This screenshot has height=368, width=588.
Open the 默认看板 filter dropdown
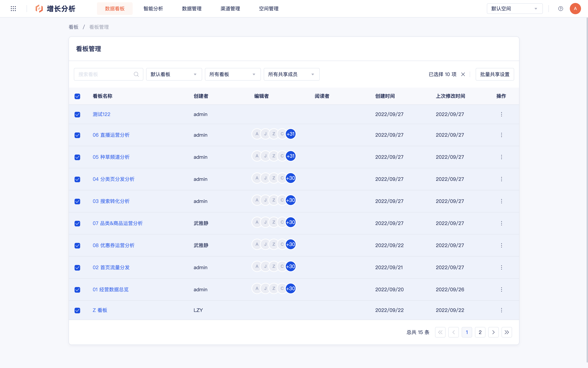coord(174,74)
